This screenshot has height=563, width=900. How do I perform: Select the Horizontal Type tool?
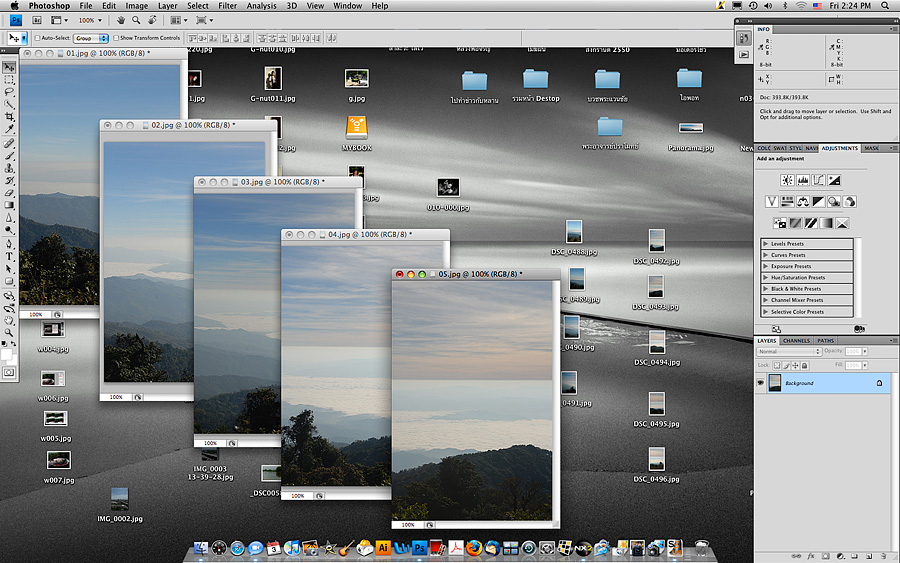[9, 256]
